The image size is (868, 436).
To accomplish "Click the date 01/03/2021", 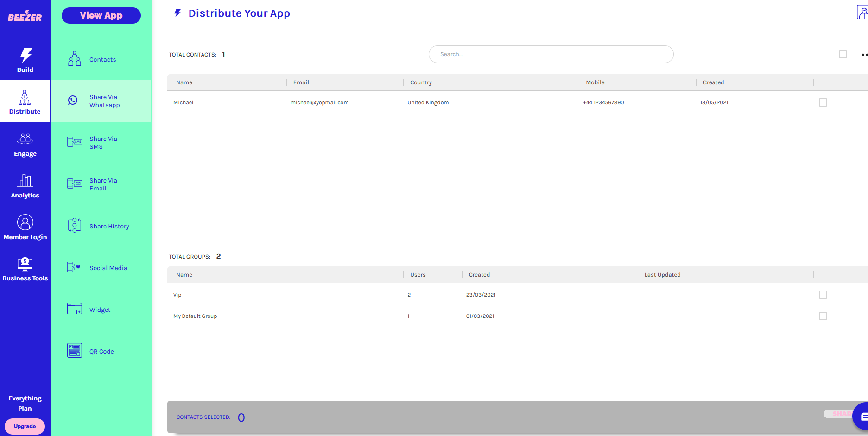I will [480, 316].
